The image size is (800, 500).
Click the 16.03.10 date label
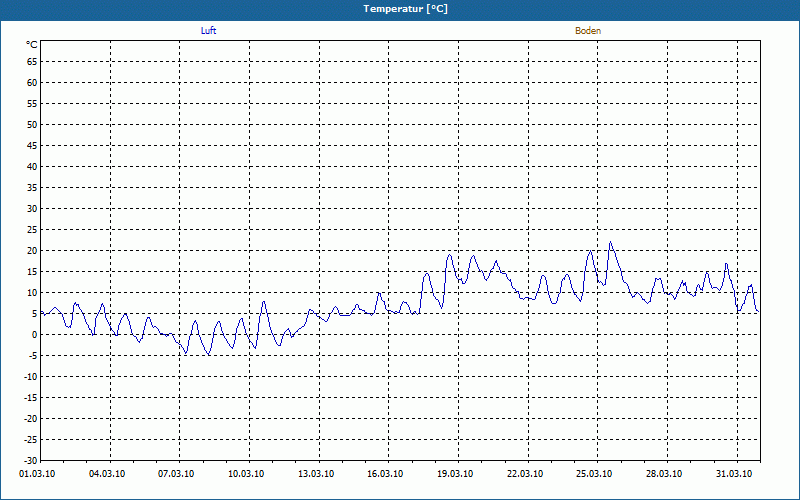385,474
